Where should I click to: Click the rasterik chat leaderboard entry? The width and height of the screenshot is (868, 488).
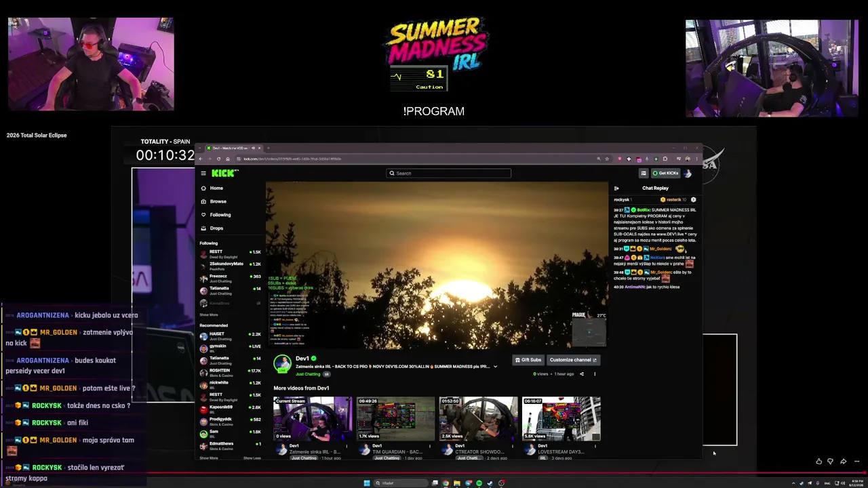click(673, 200)
